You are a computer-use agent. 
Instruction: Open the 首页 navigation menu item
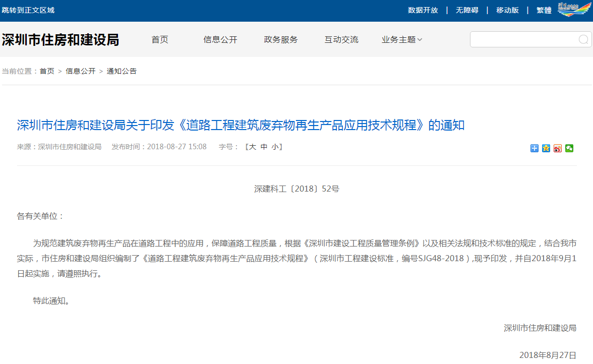click(159, 40)
